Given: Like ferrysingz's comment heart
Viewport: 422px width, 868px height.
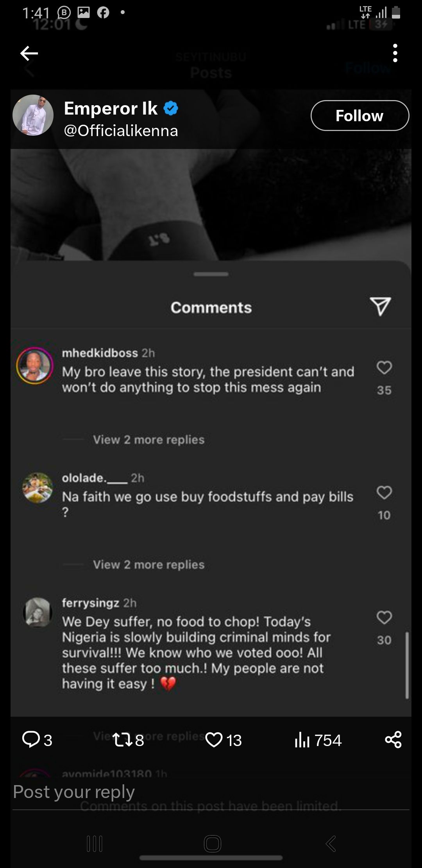Looking at the screenshot, I should coord(384,617).
